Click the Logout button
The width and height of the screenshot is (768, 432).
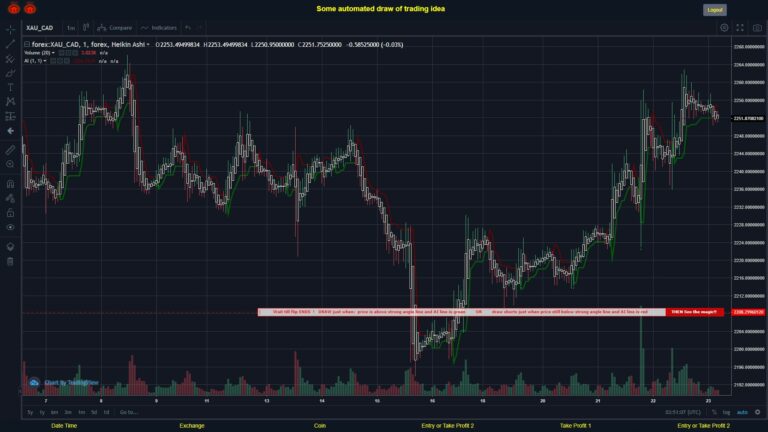[x=715, y=10]
